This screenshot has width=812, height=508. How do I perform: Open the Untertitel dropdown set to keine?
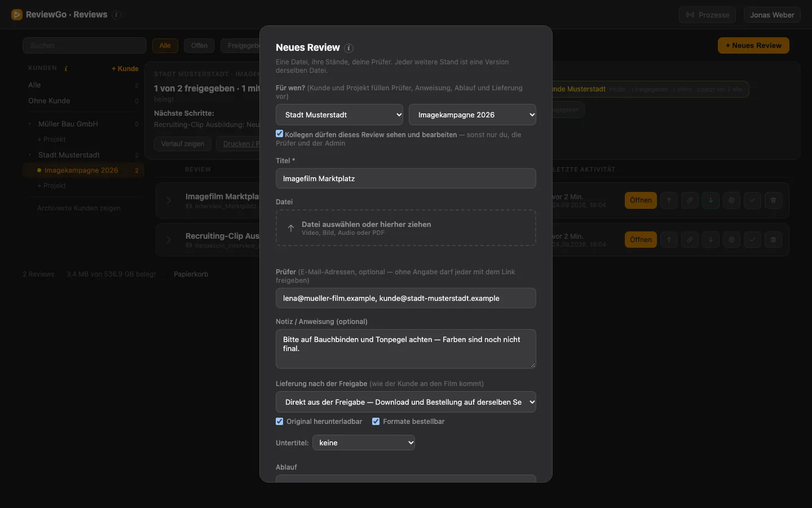click(364, 443)
